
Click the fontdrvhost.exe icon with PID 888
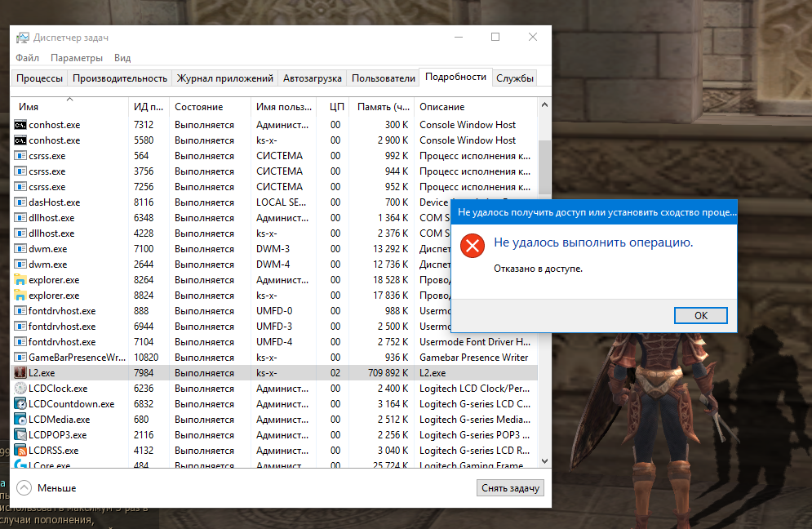point(20,311)
